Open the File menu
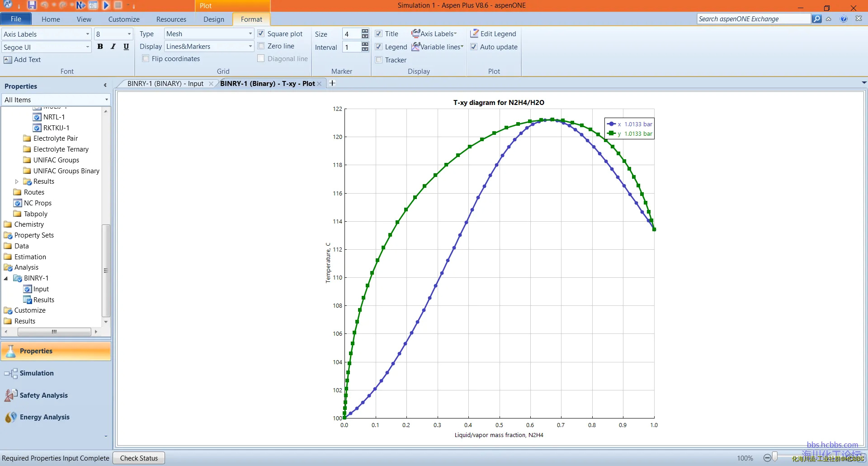 [x=16, y=19]
